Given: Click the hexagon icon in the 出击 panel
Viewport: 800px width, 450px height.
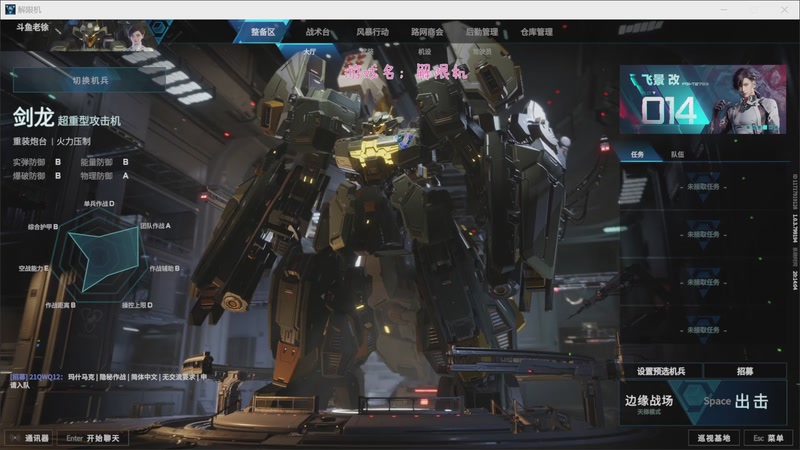Looking at the screenshot, I should pos(694,395).
